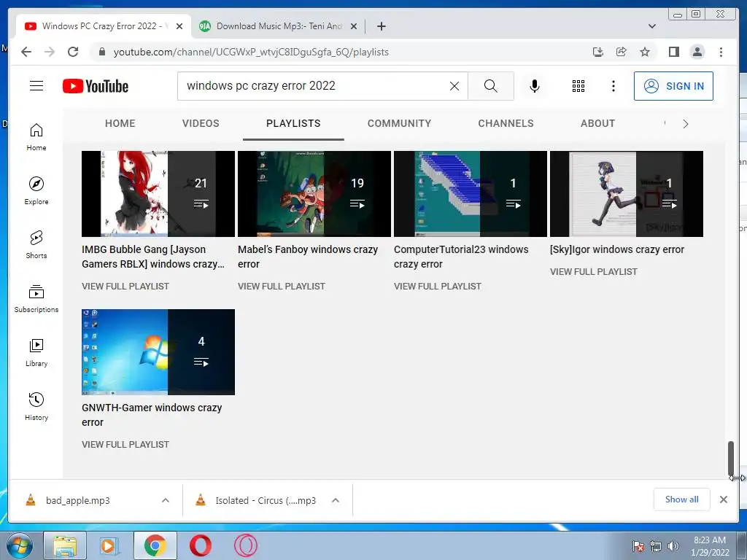Open the Windows Start menu
Screen dimensions: 747x560
[20, 545]
